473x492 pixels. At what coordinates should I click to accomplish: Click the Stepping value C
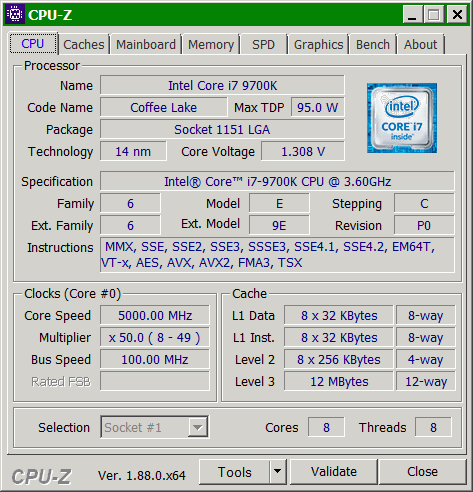(424, 203)
